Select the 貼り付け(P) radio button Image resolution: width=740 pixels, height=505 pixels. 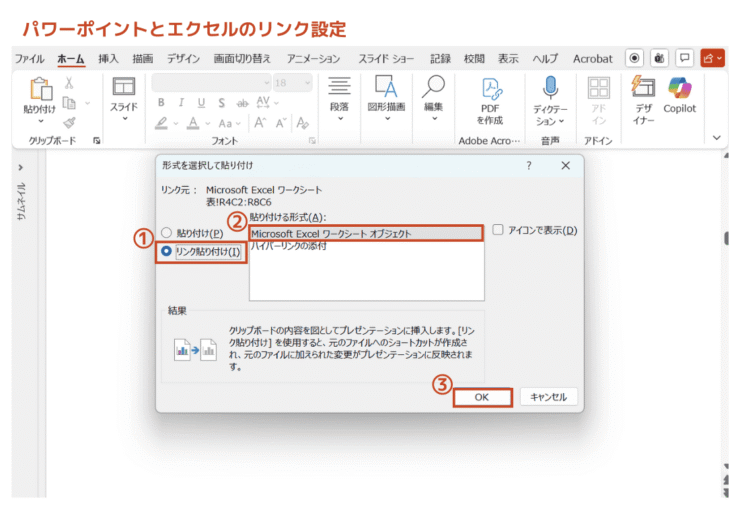click(x=166, y=233)
